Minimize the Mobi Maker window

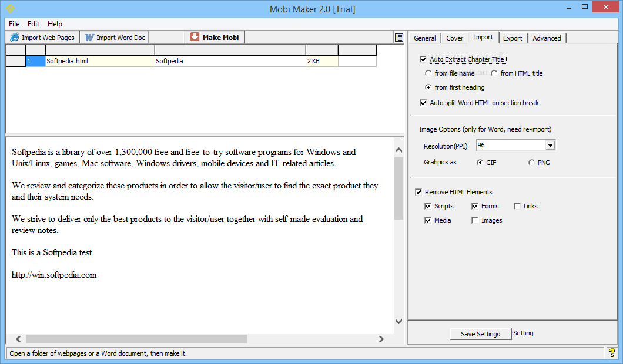click(569, 7)
